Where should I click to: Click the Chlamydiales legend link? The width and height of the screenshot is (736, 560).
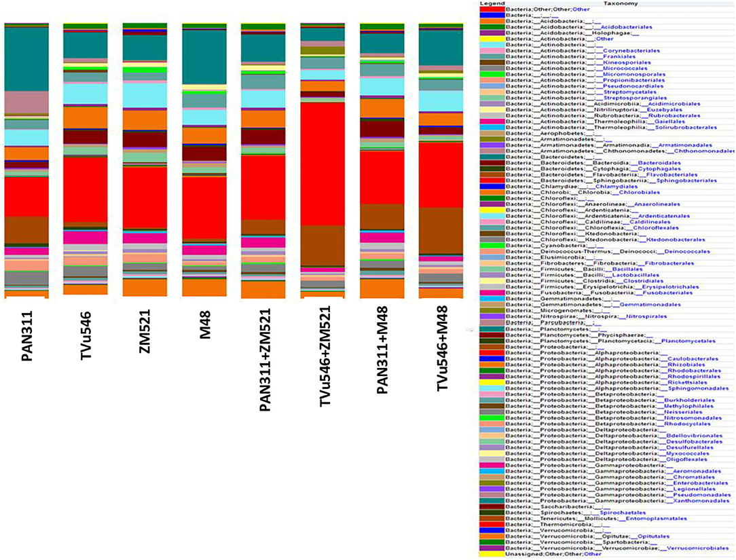click(x=616, y=187)
